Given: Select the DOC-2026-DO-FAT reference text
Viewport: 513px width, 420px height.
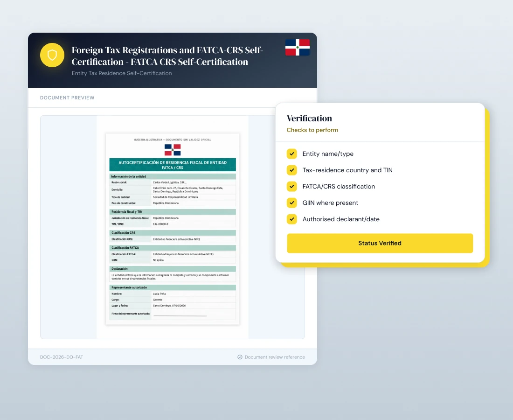Looking at the screenshot, I should tap(62, 357).
